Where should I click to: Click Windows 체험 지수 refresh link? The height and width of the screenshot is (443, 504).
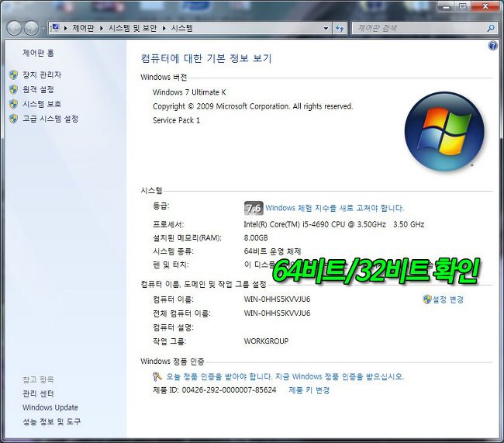(x=335, y=208)
